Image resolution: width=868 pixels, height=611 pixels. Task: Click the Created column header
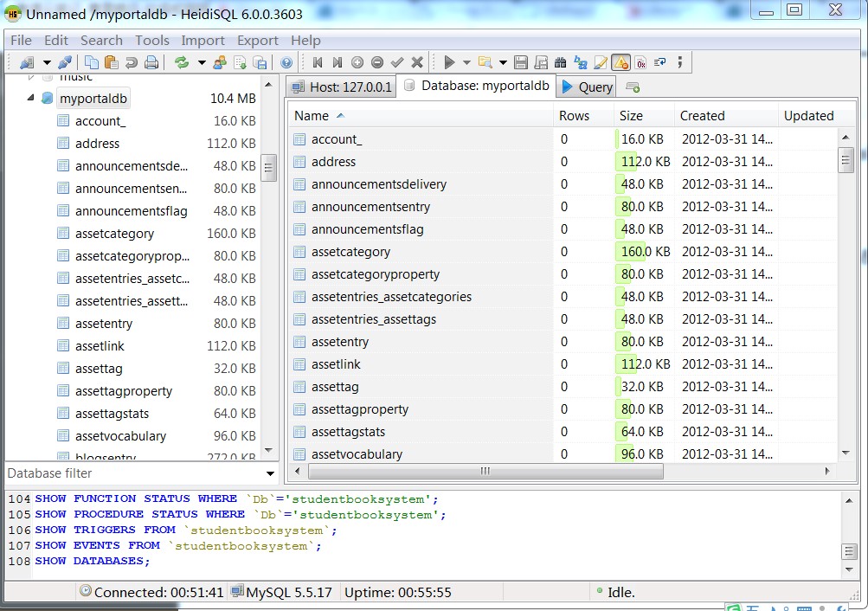(x=726, y=116)
